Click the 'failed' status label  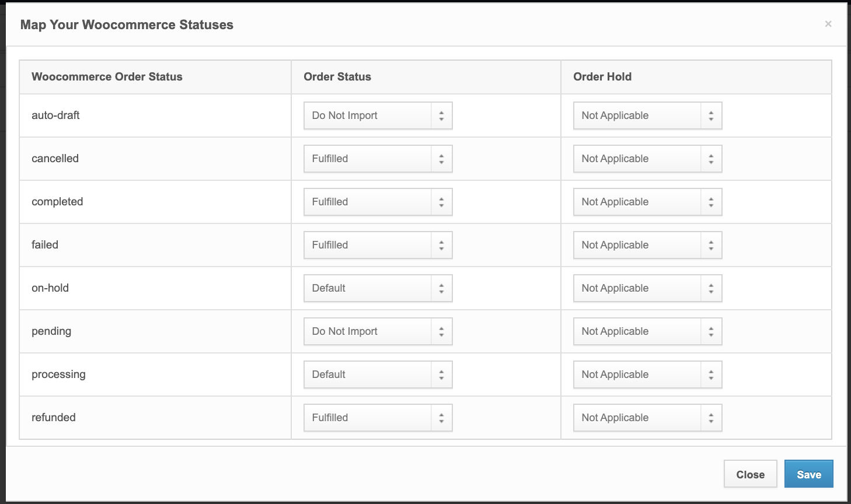[x=45, y=244]
